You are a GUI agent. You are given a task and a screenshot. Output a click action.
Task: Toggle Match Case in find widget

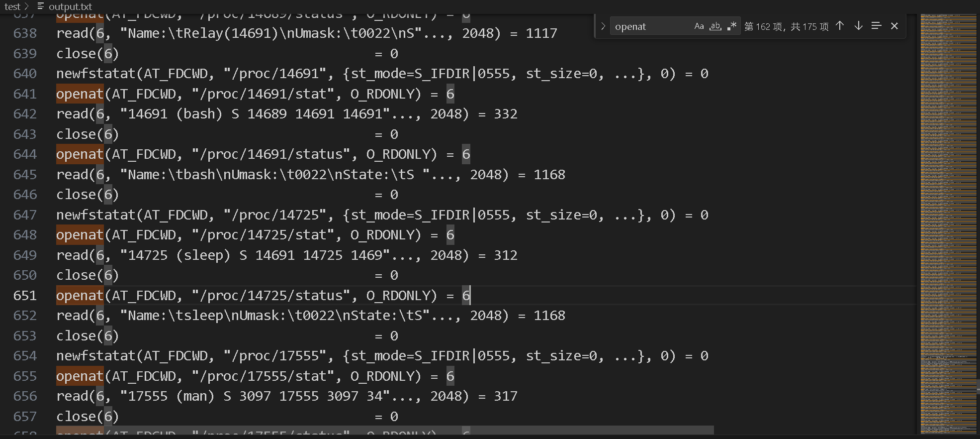(699, 26)
